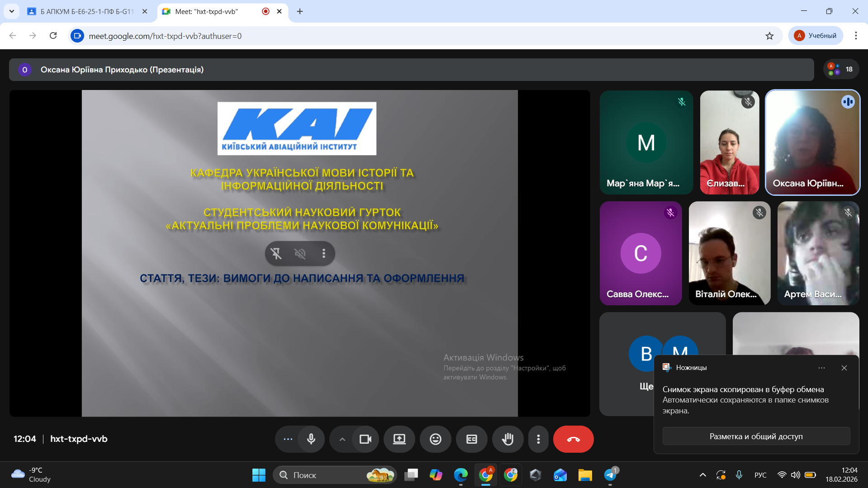Screen dimensions: 868x488
Task: Switch to the Б АПКУМ classroom tab
Action: (87, 11)
